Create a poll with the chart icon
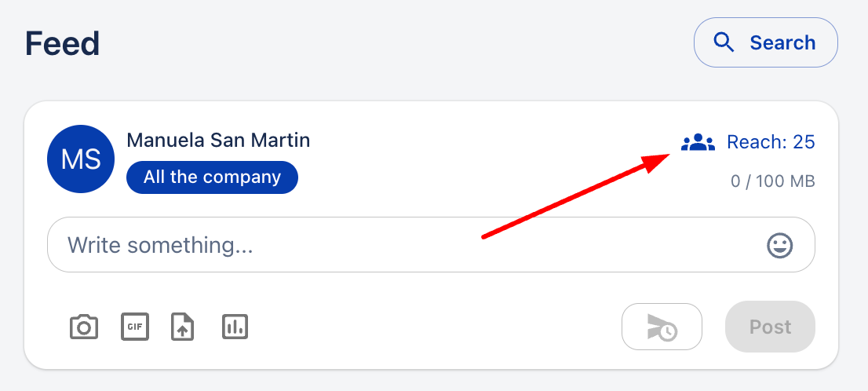 click(235, 327)
